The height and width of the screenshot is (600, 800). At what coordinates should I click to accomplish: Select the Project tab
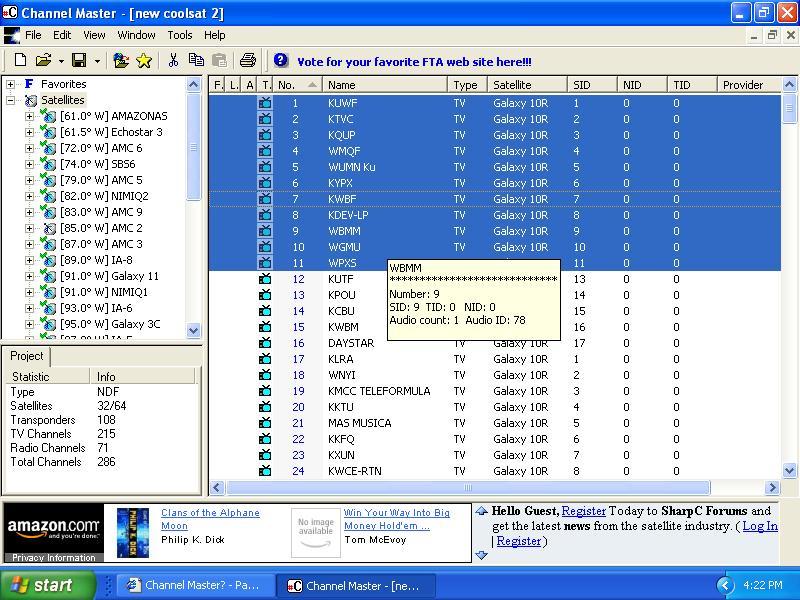(x=27, y=356)
